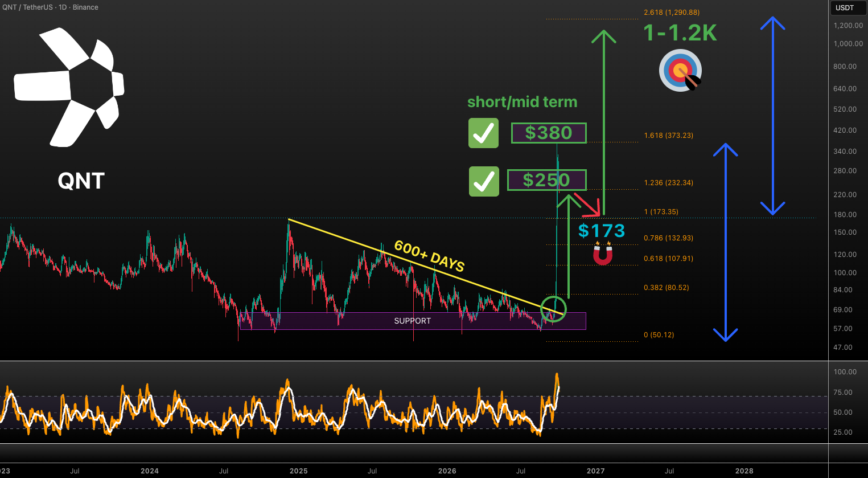Click 47.00 on the price axis
The width and height of the screenshot is (868, 478).
(843, 348)
